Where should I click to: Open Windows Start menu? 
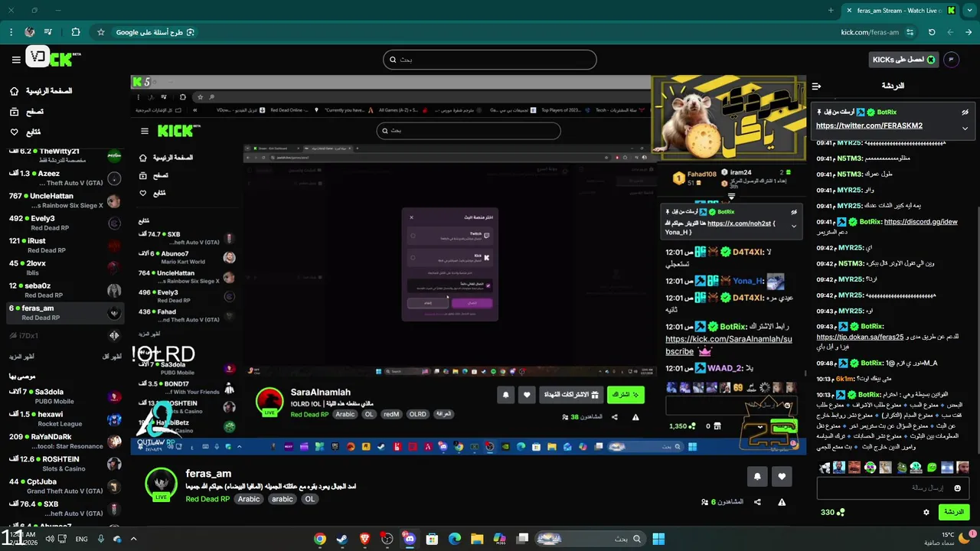tap(658, 539)
